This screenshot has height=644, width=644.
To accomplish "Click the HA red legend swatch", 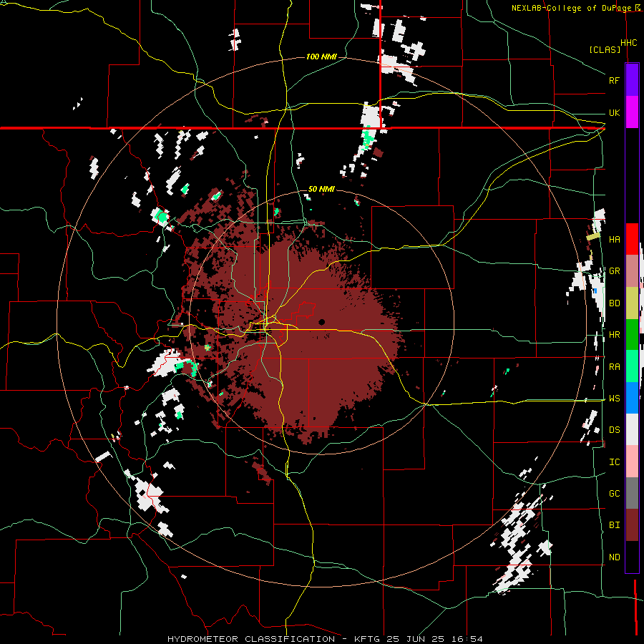I will pos(632,239).
